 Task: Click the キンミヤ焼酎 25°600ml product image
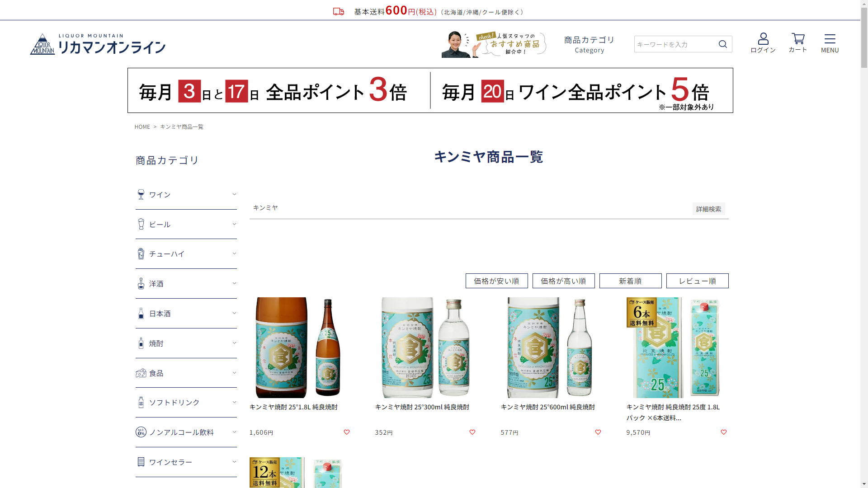551,347
